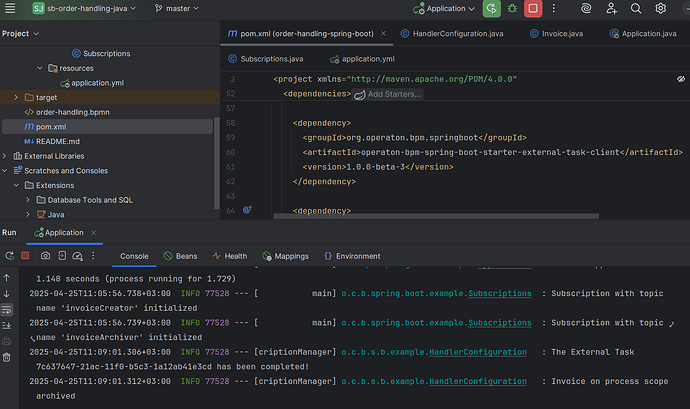Select application.yml in project tree
690x409 pixels.
pyautogui.click(x=92, y=83)
